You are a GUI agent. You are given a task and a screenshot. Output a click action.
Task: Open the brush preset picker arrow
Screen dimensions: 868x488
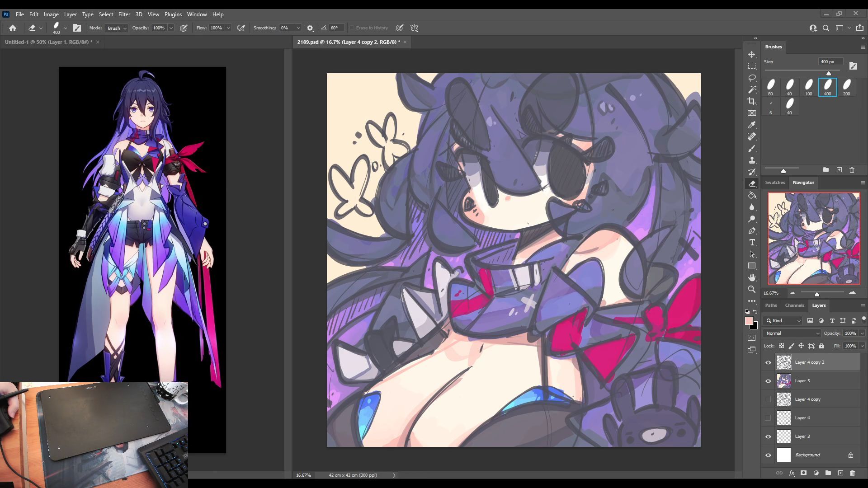(x=66, y=28)
